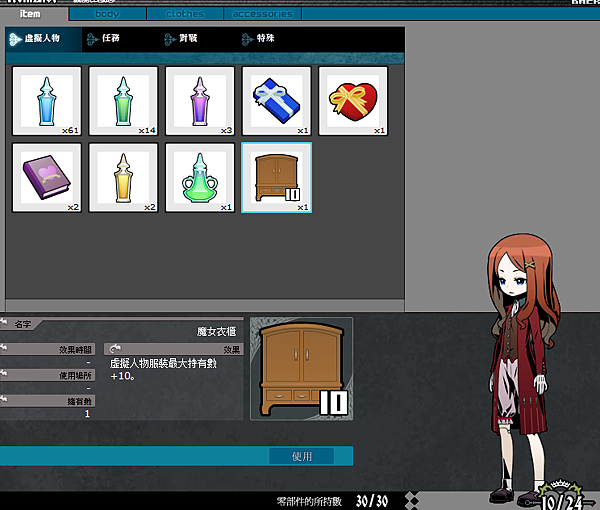Viewport: 600px width, 510px height.
Task: Click the 30/30 parts count
Action: [x=372, y=501]
